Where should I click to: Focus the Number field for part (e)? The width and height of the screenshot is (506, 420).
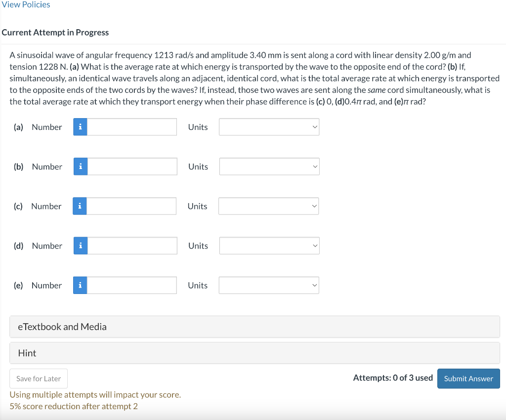click(x=131, y=285)
